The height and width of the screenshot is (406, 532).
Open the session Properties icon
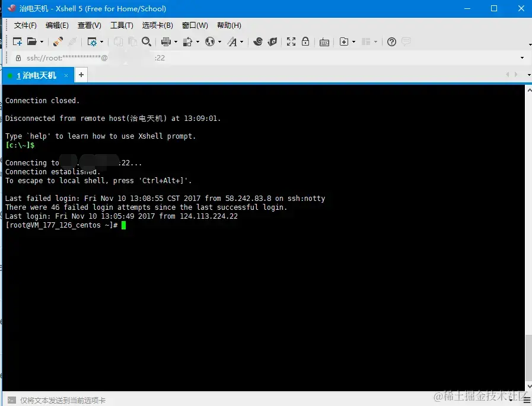click(x=92, y=41)
